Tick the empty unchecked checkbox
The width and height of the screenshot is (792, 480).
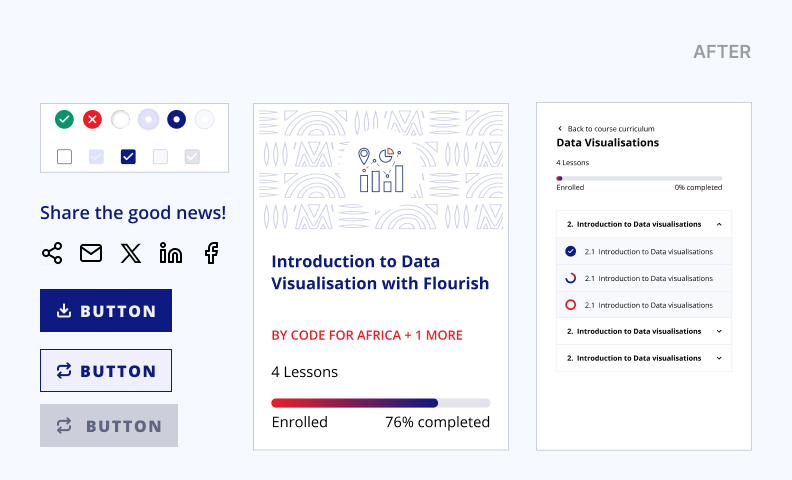[64, 157]
